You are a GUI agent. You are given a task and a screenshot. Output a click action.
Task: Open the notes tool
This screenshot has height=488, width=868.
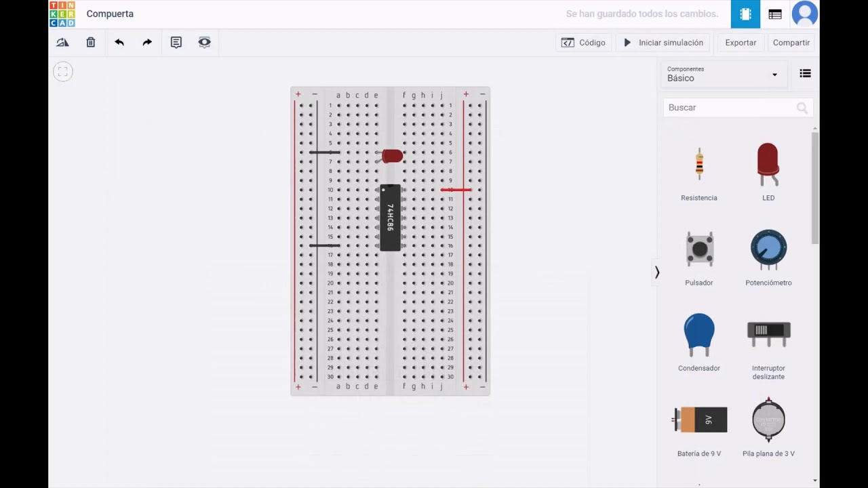(x=176, y=42)
